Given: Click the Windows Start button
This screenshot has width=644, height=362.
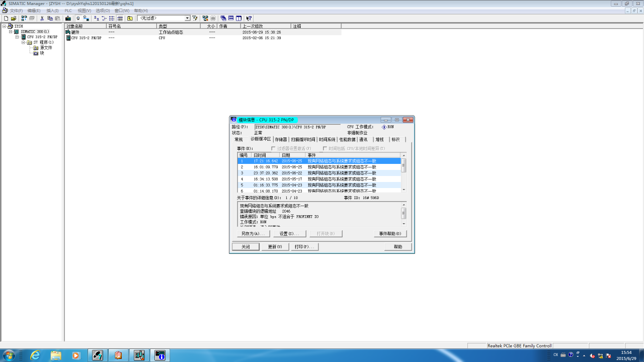Looking at the screenshot, I should tap(9, 355).
